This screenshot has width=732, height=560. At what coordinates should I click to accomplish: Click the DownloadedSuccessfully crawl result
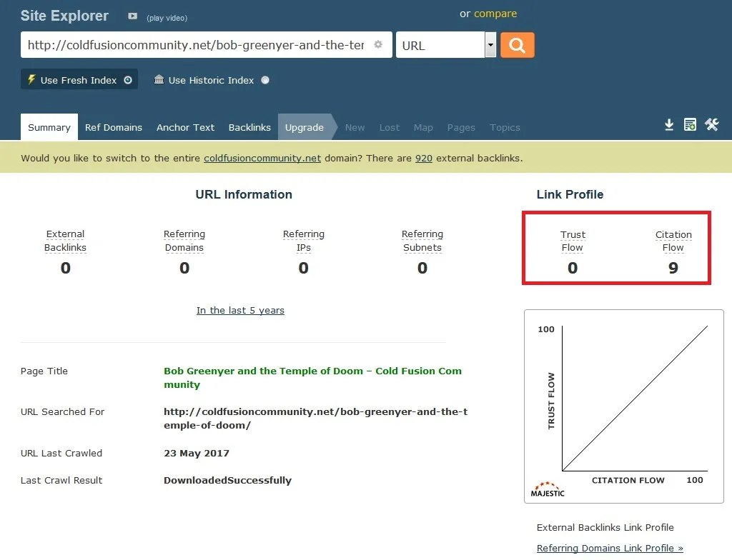227,480
